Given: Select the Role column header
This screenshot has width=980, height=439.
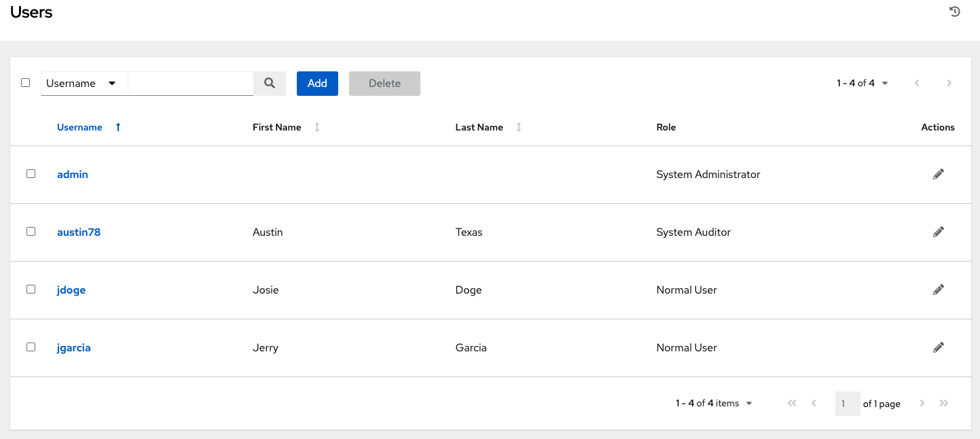Looking at the screenshot, I should click(666, 127).
